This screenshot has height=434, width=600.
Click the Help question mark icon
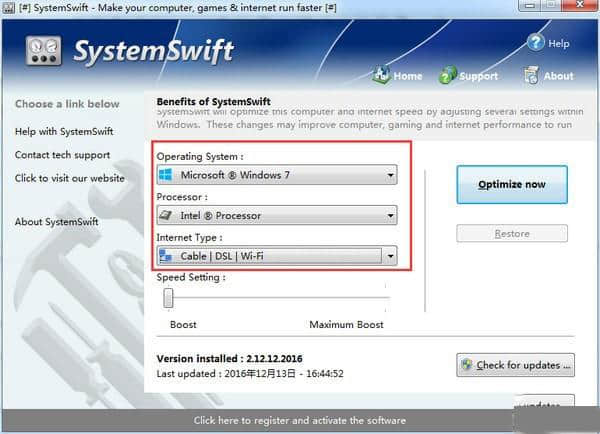535,42
